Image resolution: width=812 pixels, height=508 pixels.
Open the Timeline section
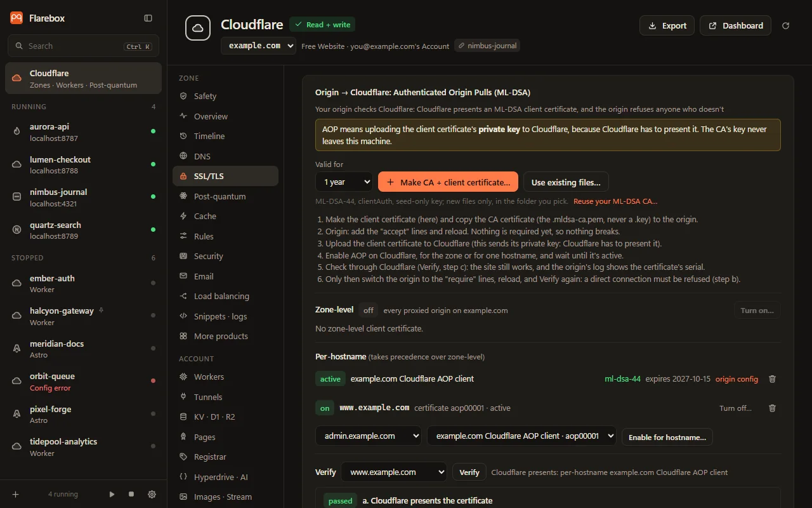(225, 136)
